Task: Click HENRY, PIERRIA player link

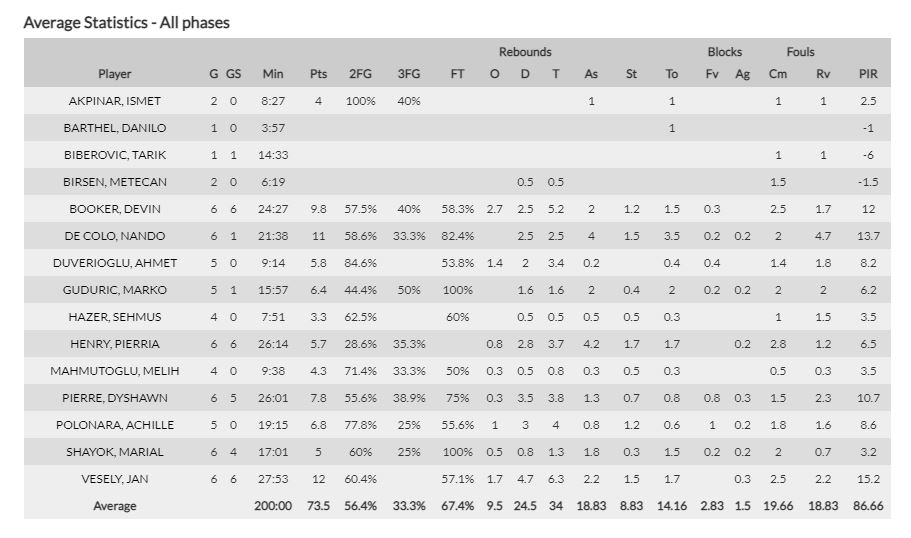Action: (115, 344)
